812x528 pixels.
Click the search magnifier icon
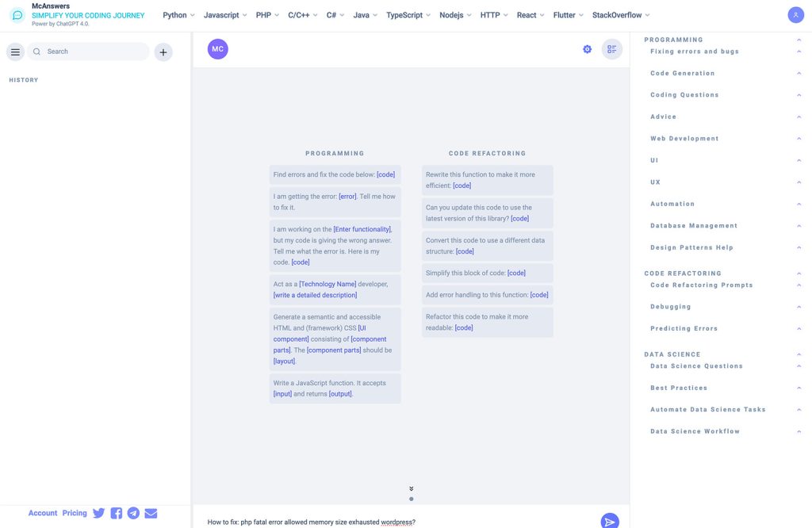tap(36, 52)
